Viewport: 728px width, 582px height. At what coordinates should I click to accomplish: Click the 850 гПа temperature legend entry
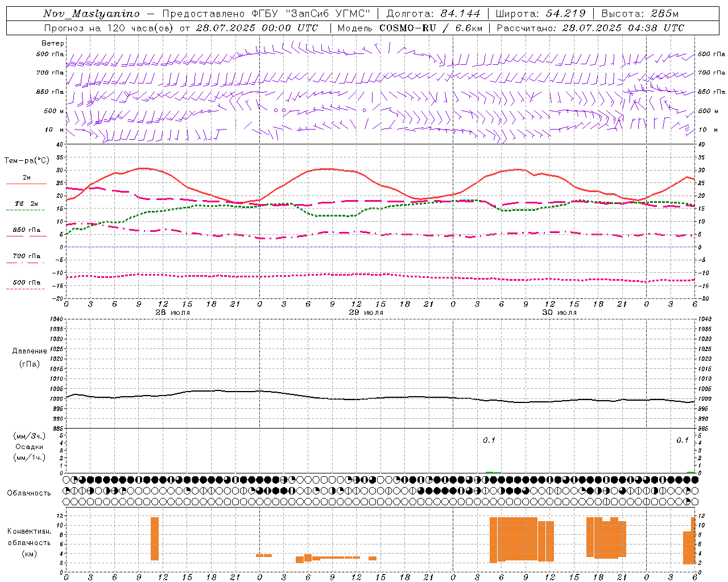tap(26, 232)
